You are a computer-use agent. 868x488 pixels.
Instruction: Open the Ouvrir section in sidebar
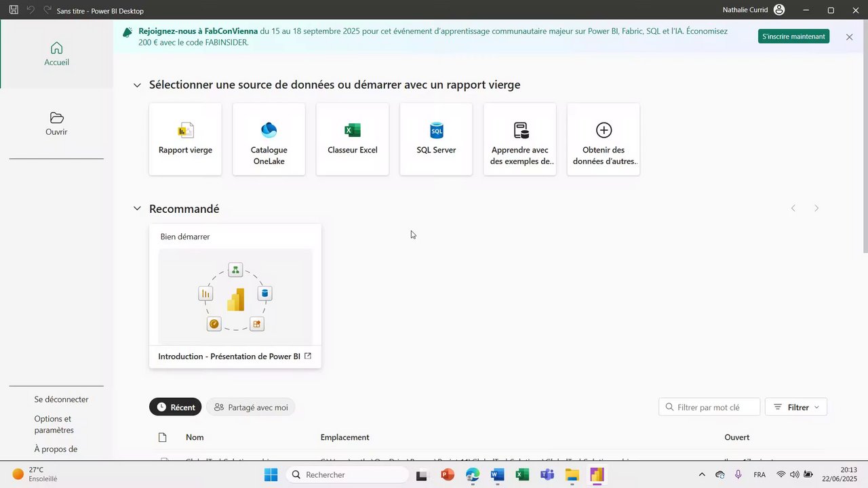[56, 124]
